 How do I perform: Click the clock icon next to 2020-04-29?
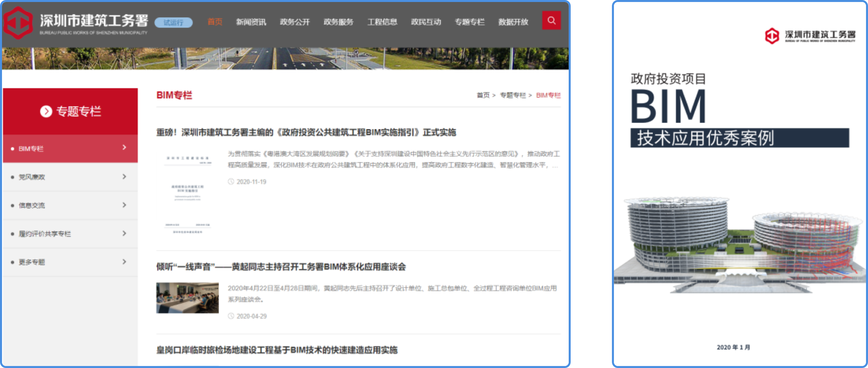[231, 316]
